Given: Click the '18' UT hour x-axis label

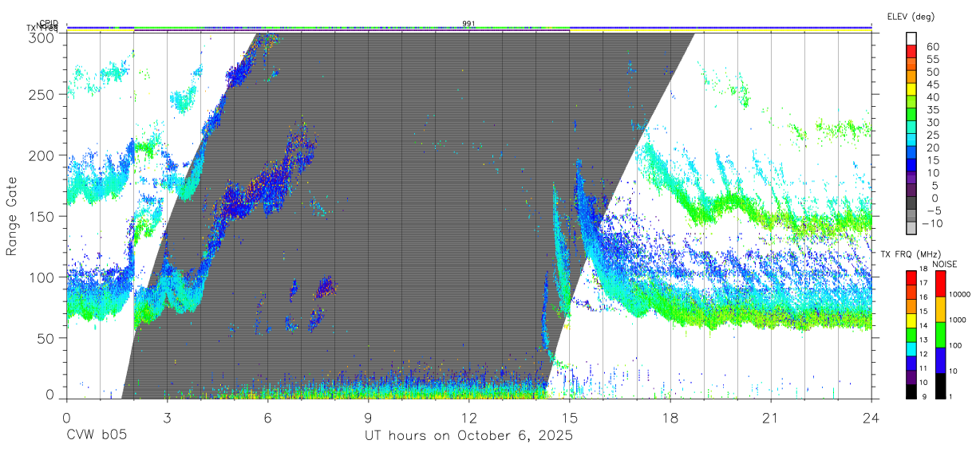Looking at the screenshot, I should pos(670,417).
